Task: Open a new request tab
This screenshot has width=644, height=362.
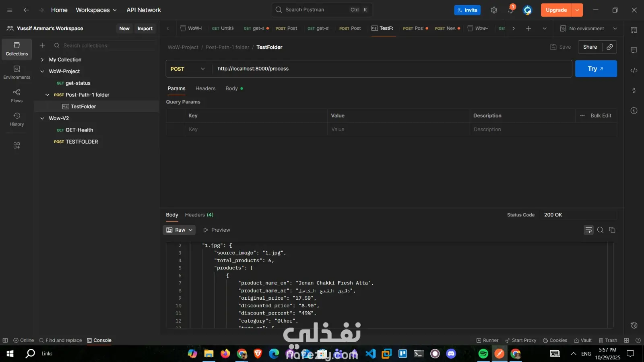Action: point(528,29)
